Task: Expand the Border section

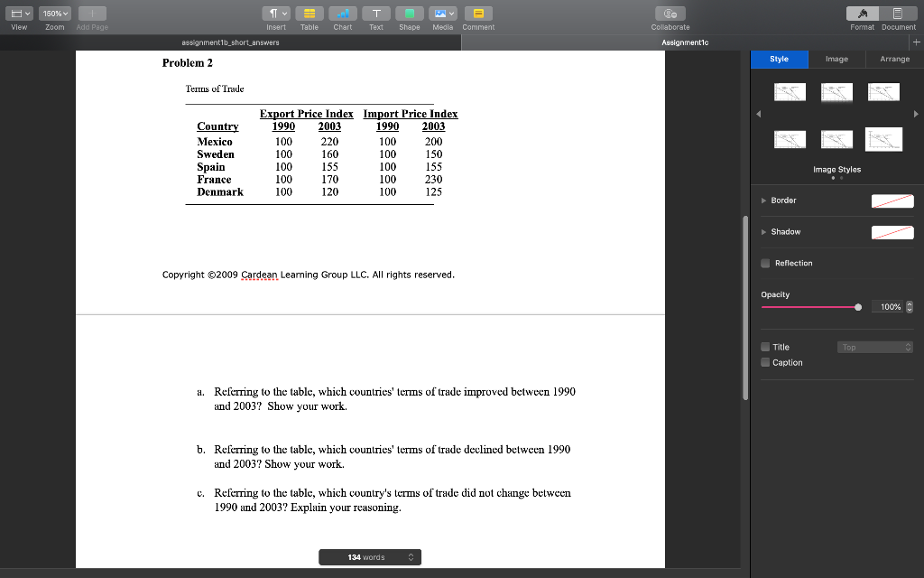Action: click(x=762, y=200)
